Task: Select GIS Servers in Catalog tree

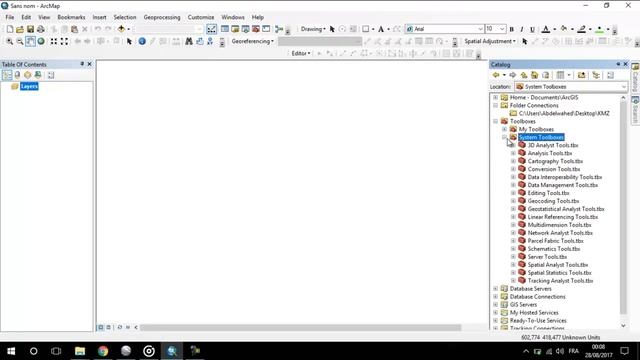Action: point(523,304)
